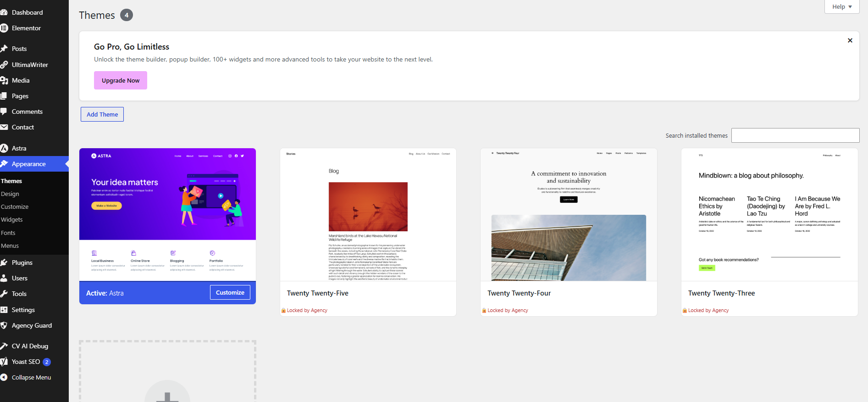
Task: Open the Contact menu
Action: 23,127
